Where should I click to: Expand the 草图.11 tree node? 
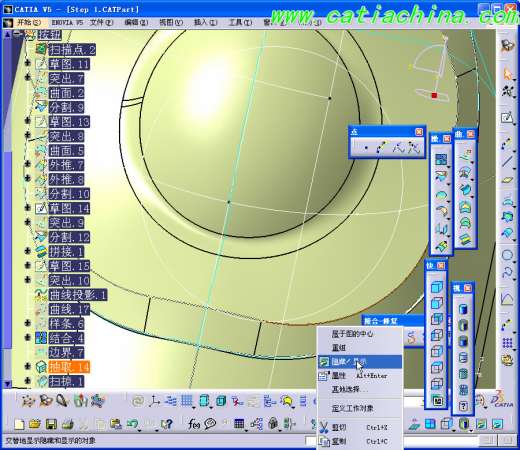point(27,63)
